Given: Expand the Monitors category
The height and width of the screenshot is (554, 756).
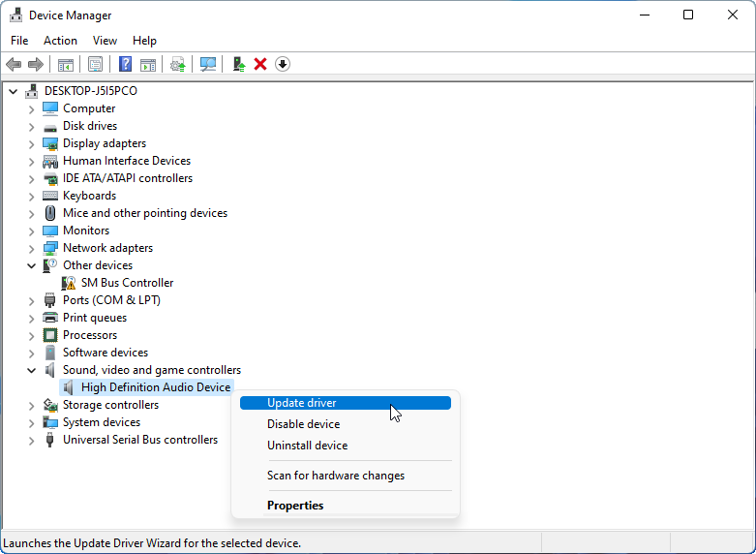Looking at the screenshot, I should point(31,231).
